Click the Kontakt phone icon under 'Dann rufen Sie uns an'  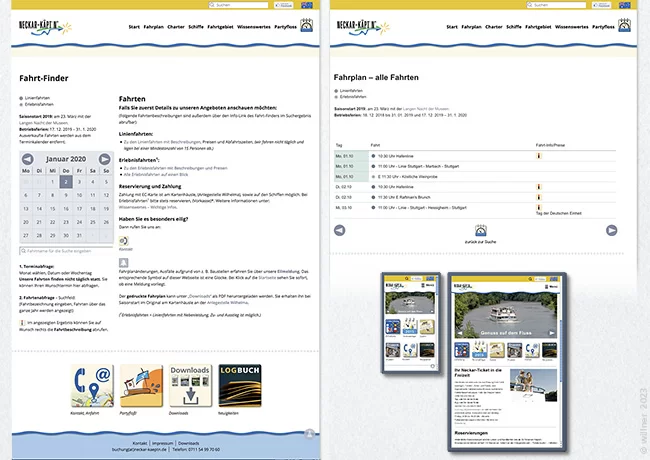[x=124, y=241]
